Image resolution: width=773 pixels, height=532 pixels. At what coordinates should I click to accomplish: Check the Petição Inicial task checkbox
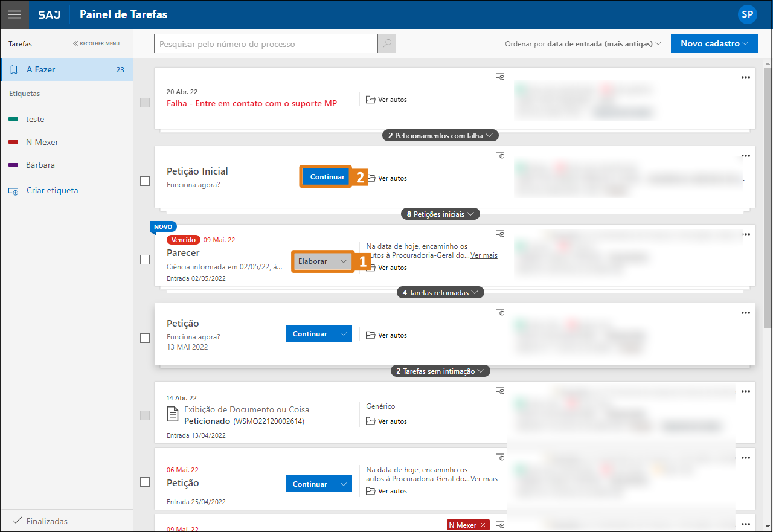coord(145,181)
